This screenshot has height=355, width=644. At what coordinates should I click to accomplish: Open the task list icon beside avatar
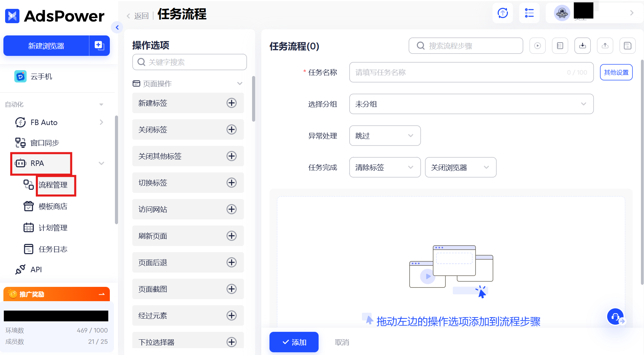pos(529,13)
